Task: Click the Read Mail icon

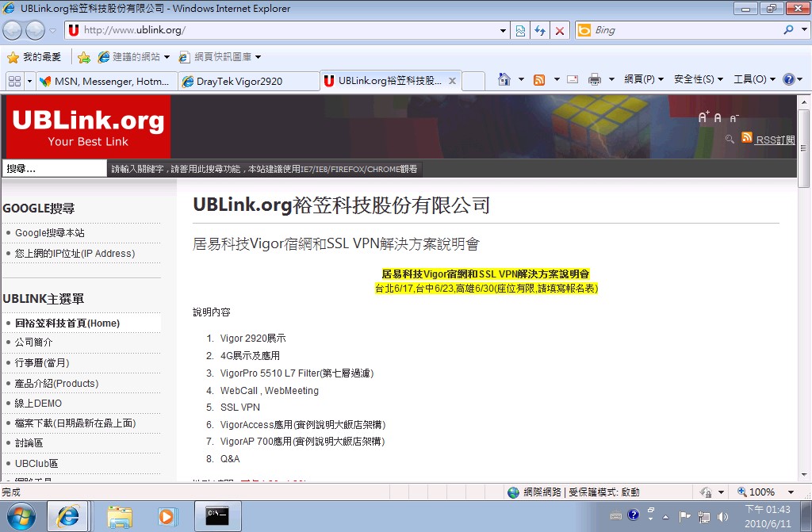Action: 573,79
